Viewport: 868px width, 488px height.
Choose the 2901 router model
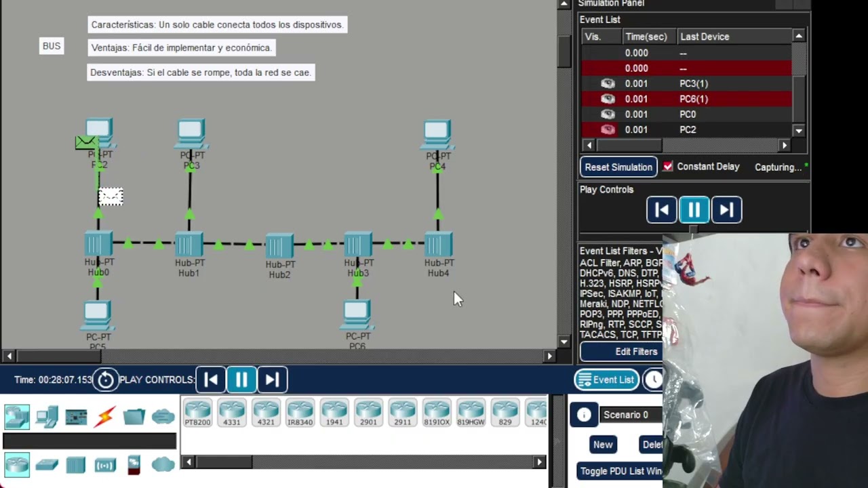[x=368, y=412]
